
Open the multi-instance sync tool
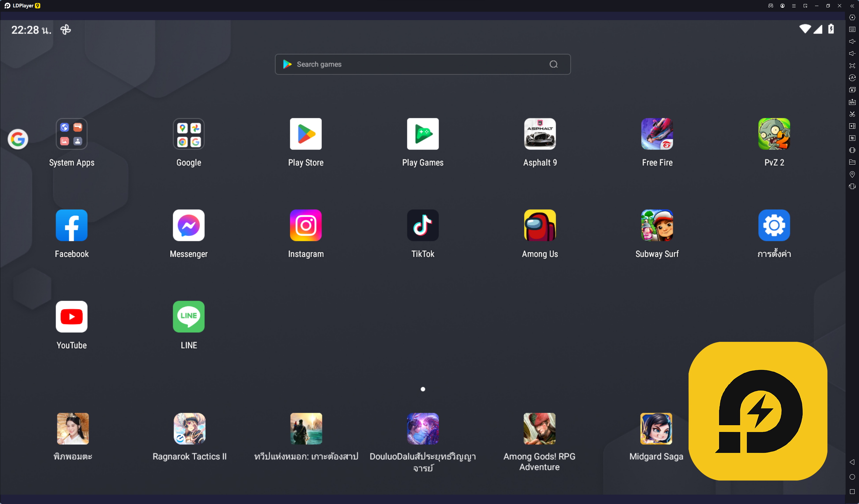click(x=852, y=138)
